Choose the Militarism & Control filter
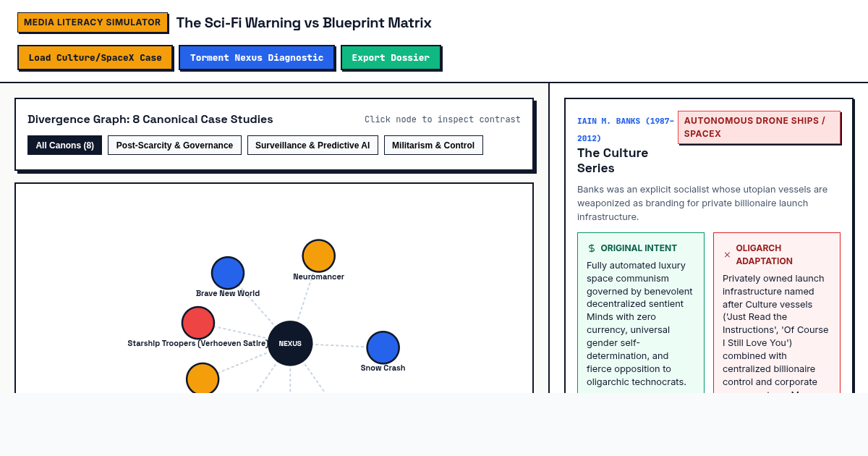Image resolution: width=868 pixels, height=456 pixels. [433, 145]
